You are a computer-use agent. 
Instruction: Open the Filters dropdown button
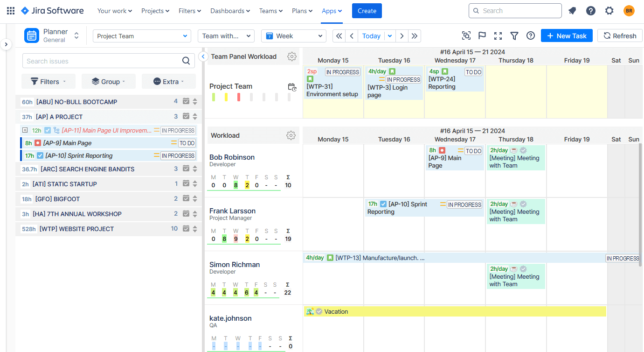(x=48, y=81)
